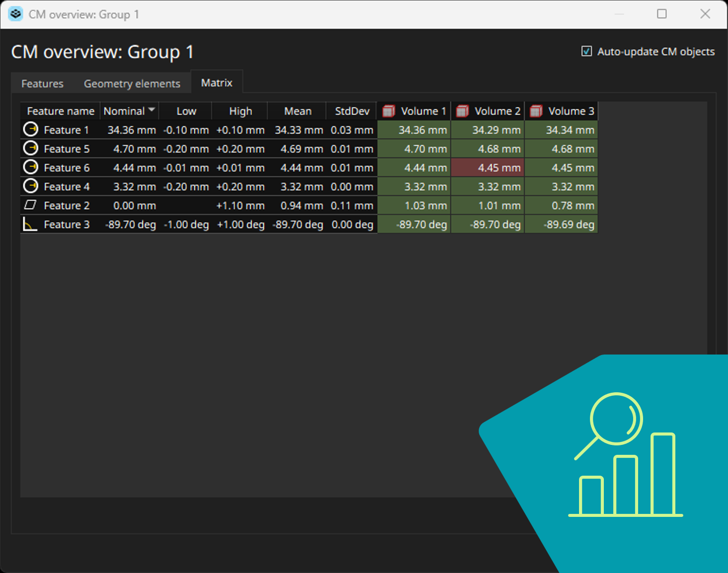Click the Volume 1 cube icon
This screenshot has height=573, width=728.
pos(389,111)
